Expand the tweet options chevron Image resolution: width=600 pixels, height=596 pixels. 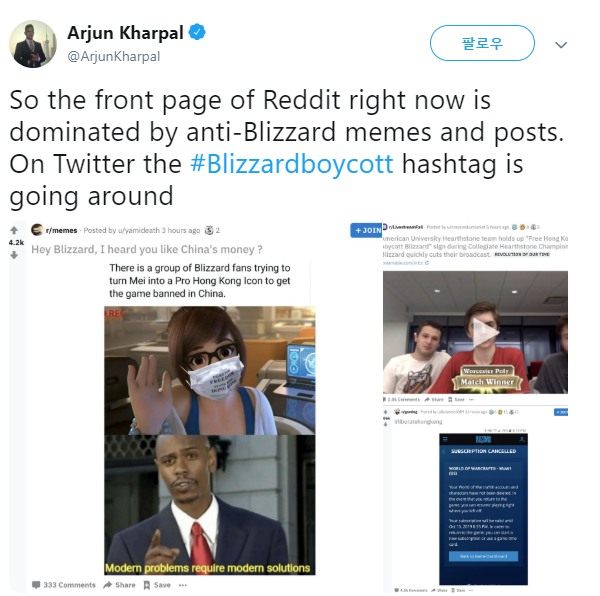pos(561,45)
